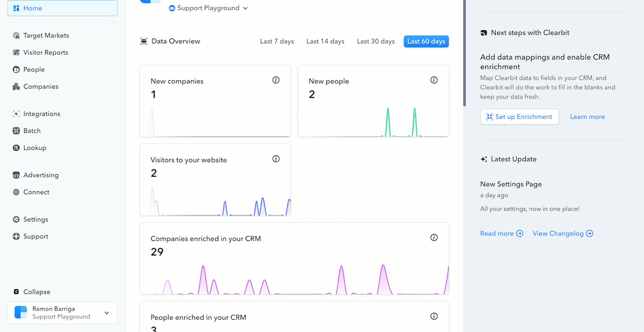This screenshot has height=332, width=644.
Task: Click the Support Playground workspace icon
Action: 172,8
